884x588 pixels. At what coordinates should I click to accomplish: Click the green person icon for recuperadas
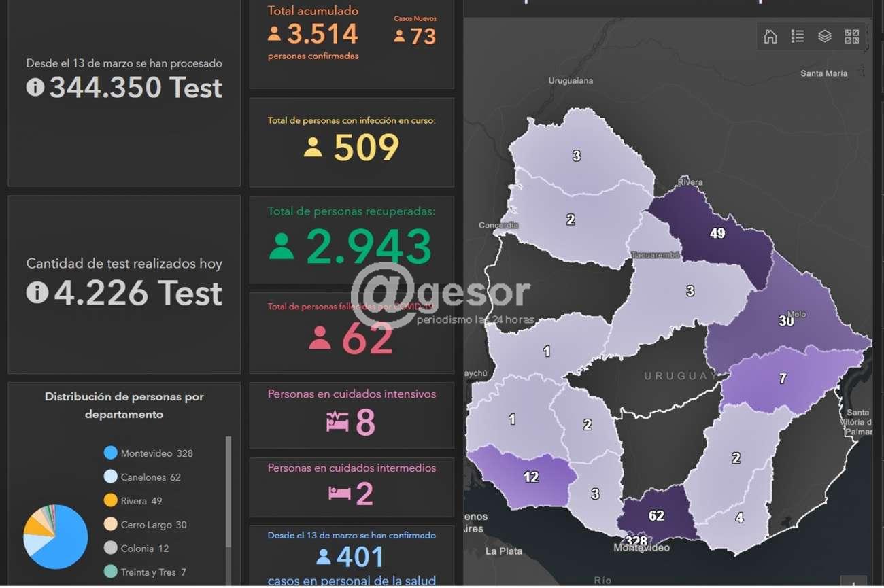point(282,247)
